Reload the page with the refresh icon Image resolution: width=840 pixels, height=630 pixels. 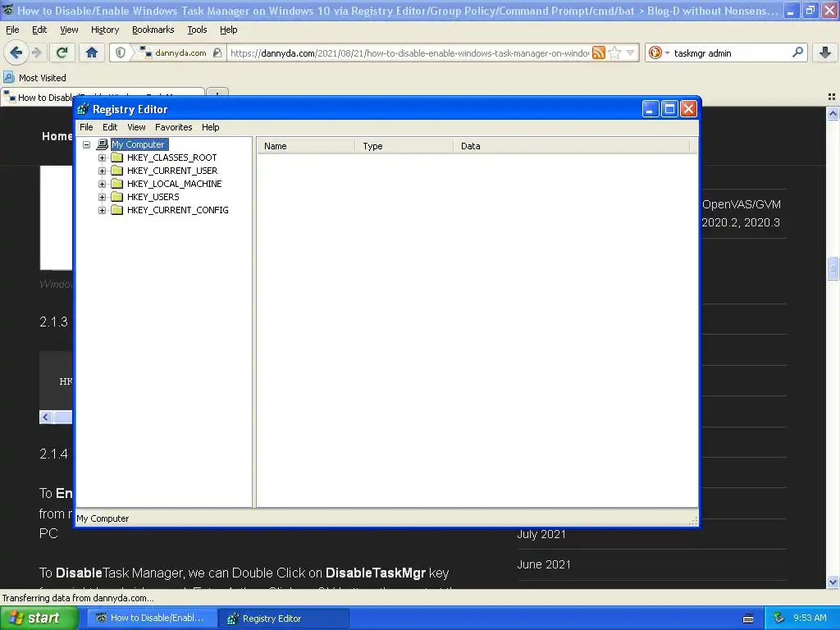tap(62, 52)
